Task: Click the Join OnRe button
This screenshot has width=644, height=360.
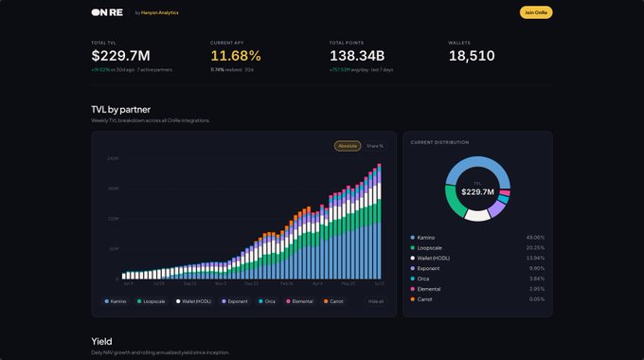Action: point(536,12)
